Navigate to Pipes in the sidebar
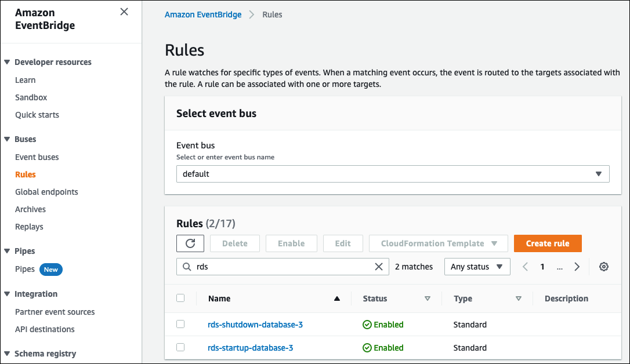Image resolution: width=630 pixels, height=364 pixels. [25, 269]
